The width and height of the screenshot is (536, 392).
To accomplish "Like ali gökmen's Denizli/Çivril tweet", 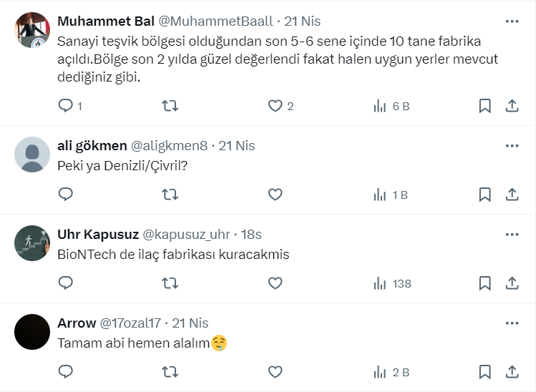I will (x=276, y=194).
